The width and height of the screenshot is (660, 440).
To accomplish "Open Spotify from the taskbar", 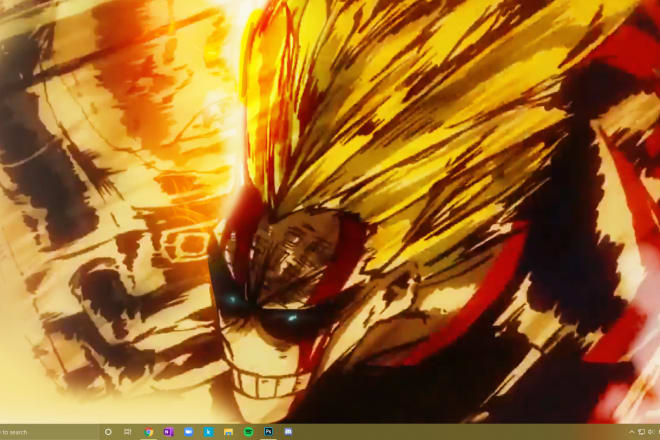I will point(248,432).
